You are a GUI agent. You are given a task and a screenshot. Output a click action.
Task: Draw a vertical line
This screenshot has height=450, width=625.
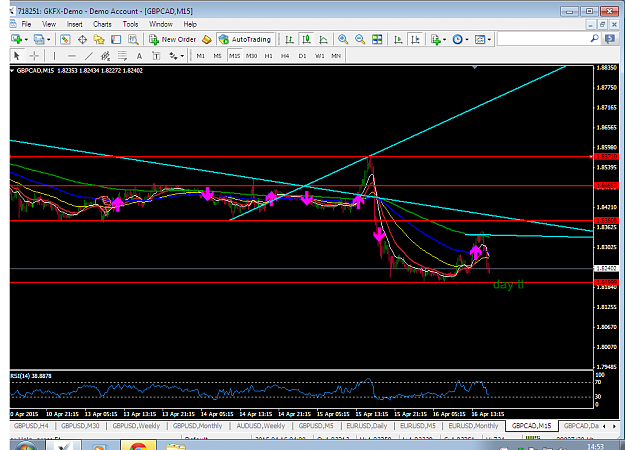point(55,56)
